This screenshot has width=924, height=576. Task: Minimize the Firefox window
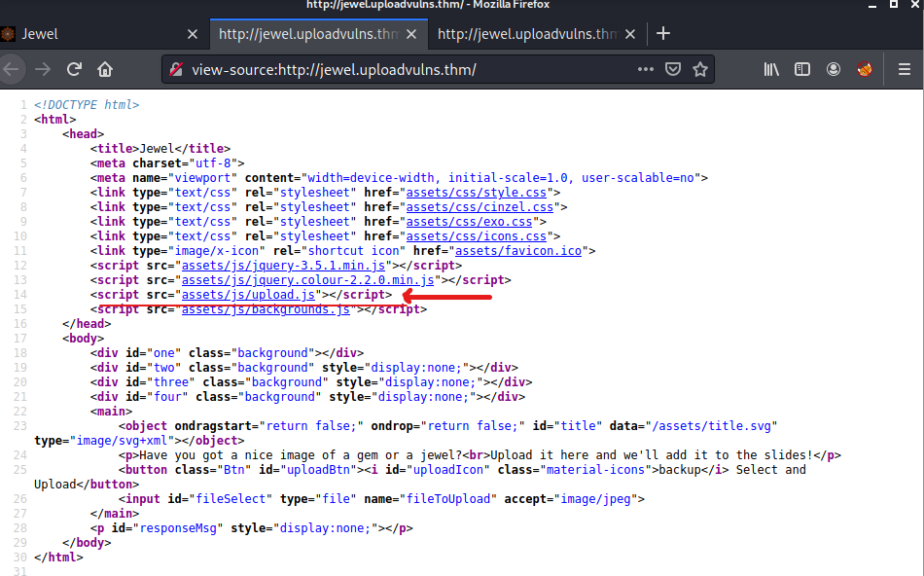pyautogui.click(x=872, y=5)
